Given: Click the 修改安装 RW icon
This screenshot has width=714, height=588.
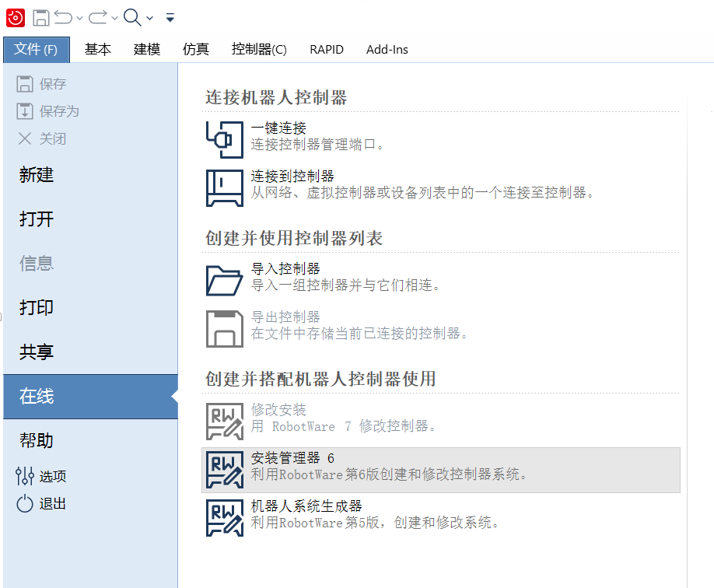Looking at the screenshot, I should click(225, 422).
